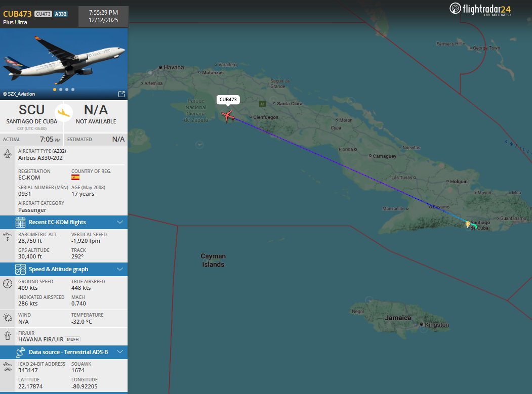
Task: Click the speedometer icon next to Ground Speed
Action: (8, 283)
